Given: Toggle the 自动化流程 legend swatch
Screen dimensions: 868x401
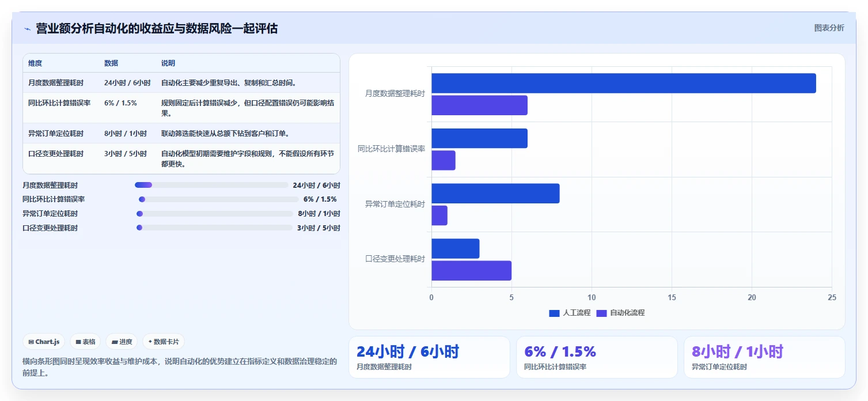Looking at the screenshot, I should click(x=601, y=313).
